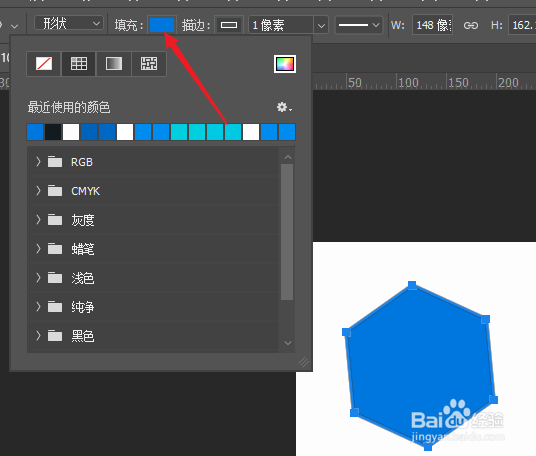
Task: Open the 填充 fill color swatch
Action: tap(162, 25)
